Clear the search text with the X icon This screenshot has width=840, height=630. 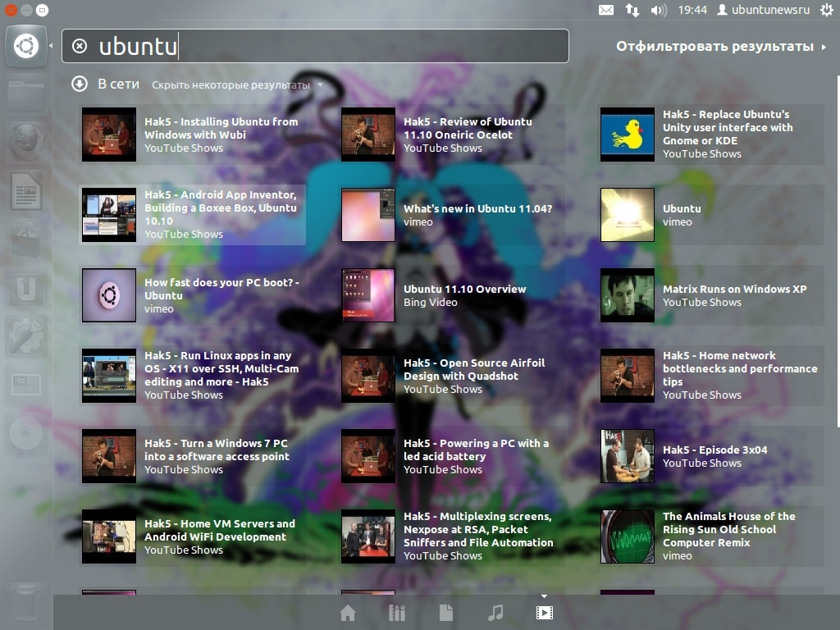[80, 46]
